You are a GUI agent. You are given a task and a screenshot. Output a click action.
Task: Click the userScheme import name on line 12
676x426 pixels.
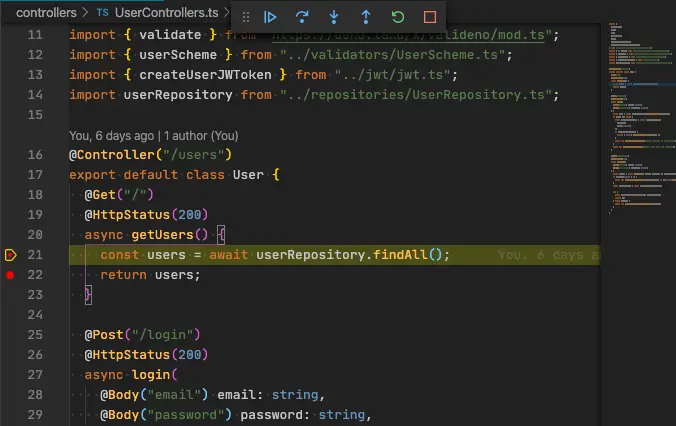(x=178, y=55)
